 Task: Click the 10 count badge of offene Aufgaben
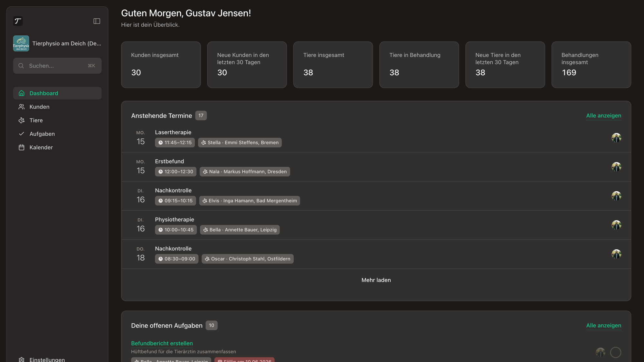pyautogui.click(x=212, y=325)
